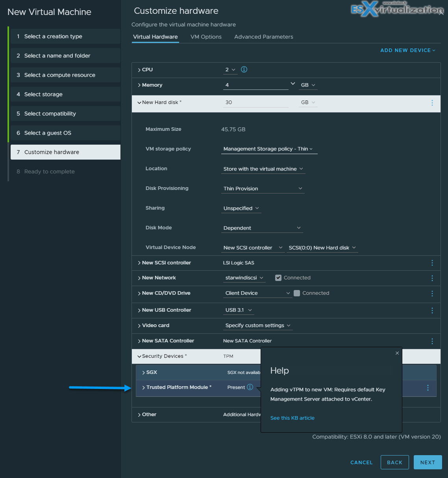448x478 pixels.
Task: Click the Memory size input field
Action: 256,85
